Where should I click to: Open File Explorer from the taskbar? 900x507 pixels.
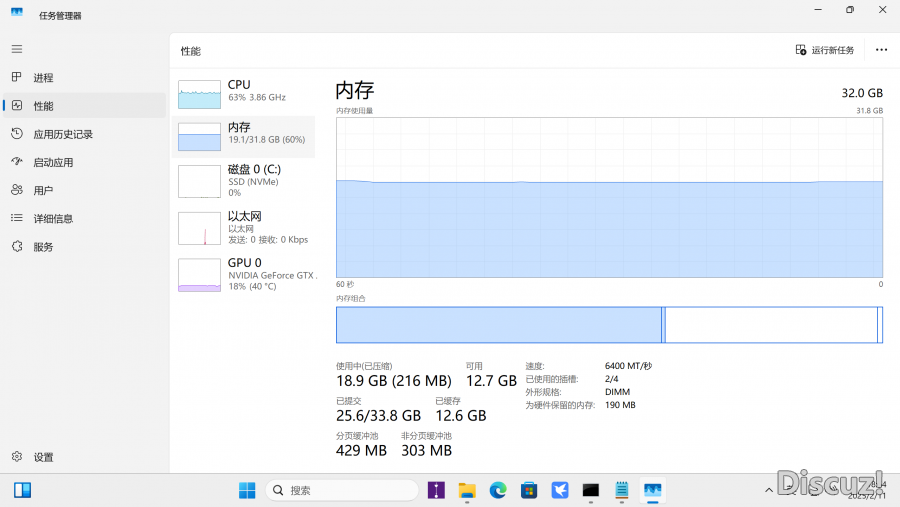coord(467,490)
